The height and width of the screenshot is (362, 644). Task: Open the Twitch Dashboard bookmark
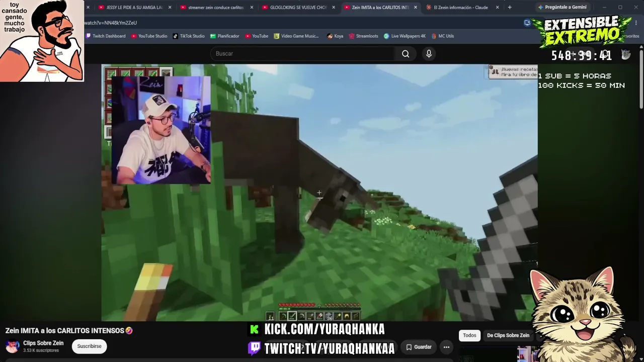pos(106,36)
